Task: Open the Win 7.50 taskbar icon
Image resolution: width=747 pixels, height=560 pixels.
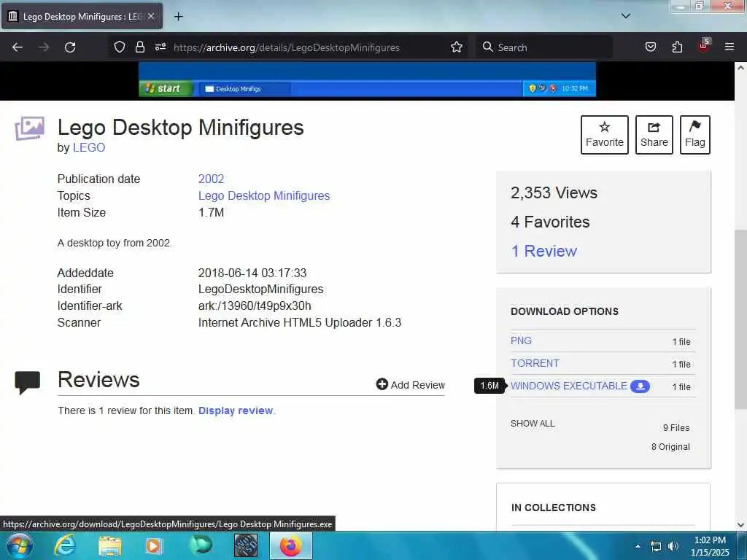Action: [x=246, y=545]
